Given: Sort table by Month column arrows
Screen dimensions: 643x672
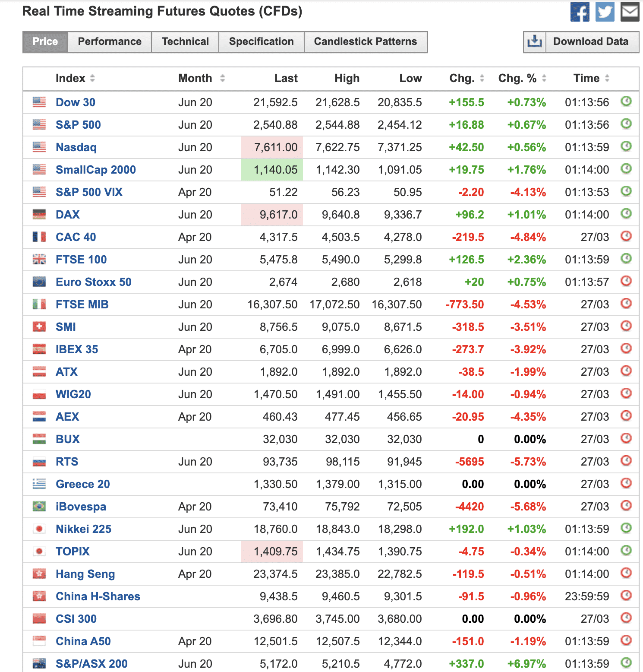Looking at the screenshot, I should pyautogui.click(x=223, y=78).
